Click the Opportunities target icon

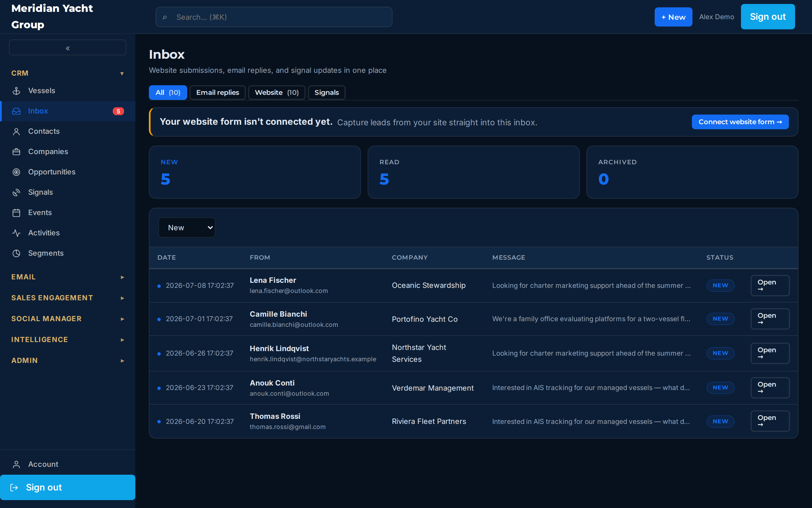[x=16, y=172]
